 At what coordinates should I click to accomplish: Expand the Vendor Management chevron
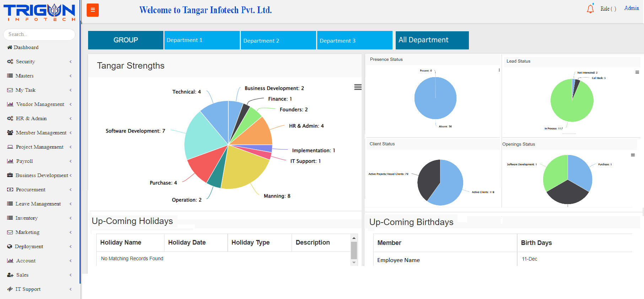(x=71, y=104)
